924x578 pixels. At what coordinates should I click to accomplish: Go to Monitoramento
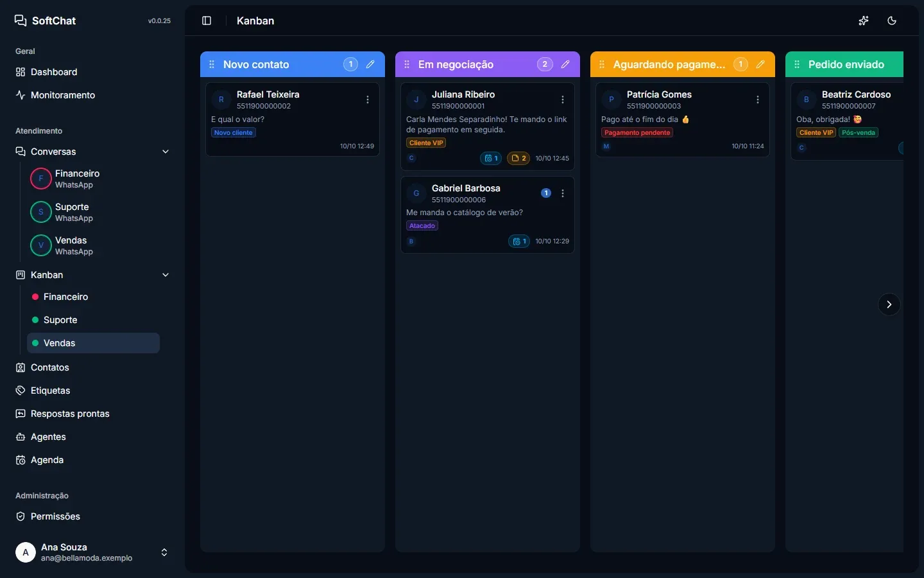pyautogui.click(x=92, y=95)
